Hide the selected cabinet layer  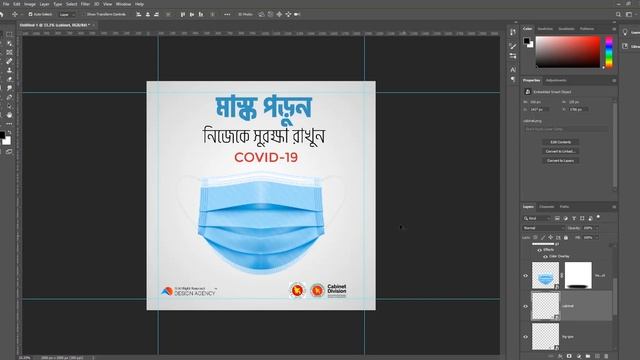pyautogui.click(x=526, y=306)
